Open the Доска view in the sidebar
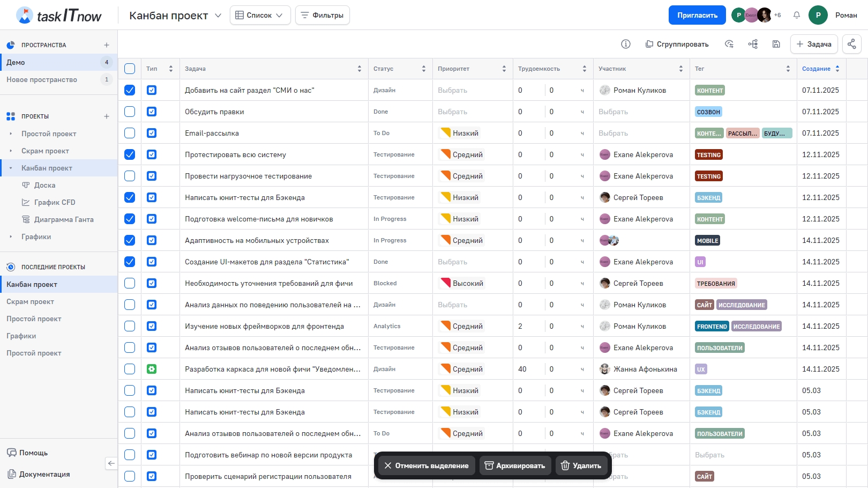Image resolution: width=868 pixels, height=488 pixels. 44,185
